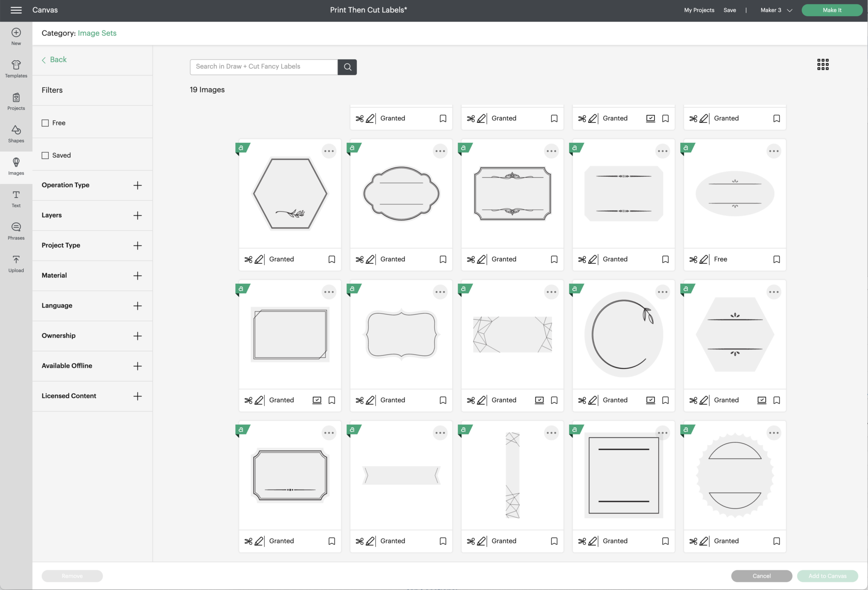
Task: Open the Upload panel
Action: (x=16, y=263)
